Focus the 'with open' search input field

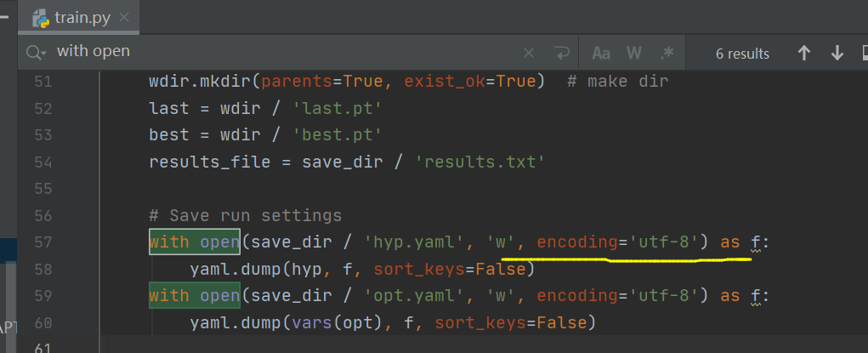[x=288, y=52]
